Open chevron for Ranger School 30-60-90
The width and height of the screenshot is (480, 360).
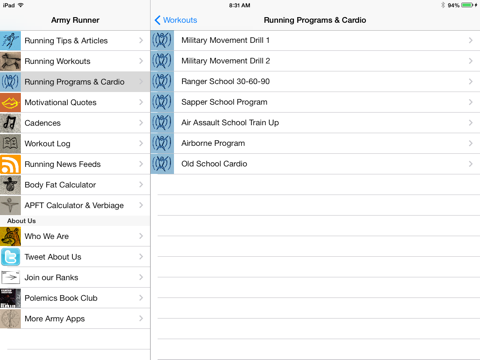point(470,82)
